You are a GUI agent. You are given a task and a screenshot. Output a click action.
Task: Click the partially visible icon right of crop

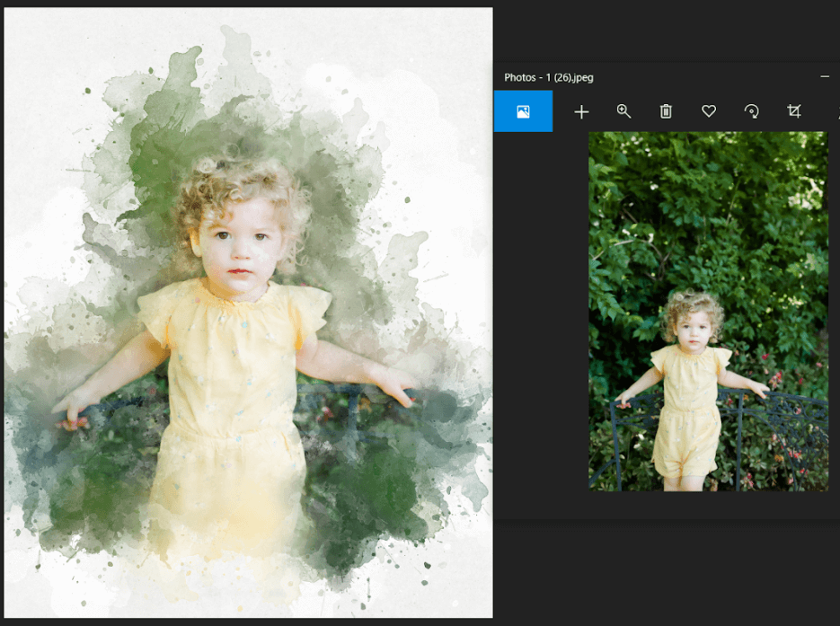coord(836,111)
